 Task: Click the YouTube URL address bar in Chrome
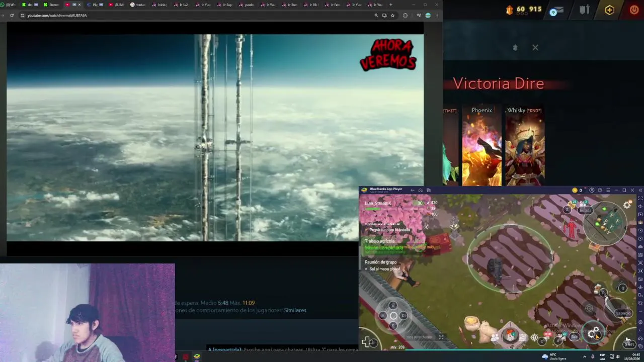tap(196, 16)
